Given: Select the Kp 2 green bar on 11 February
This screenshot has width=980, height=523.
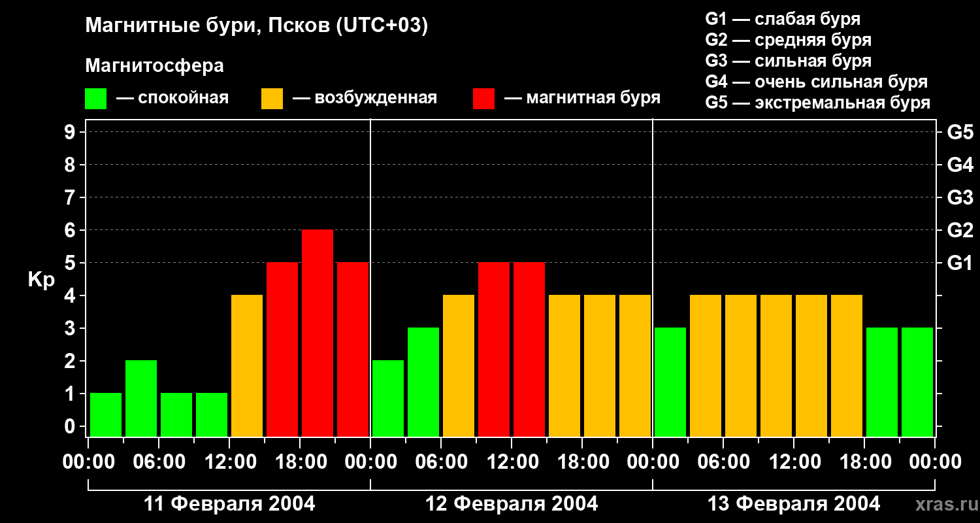Looking at the screenshot, I should [141, 398].
